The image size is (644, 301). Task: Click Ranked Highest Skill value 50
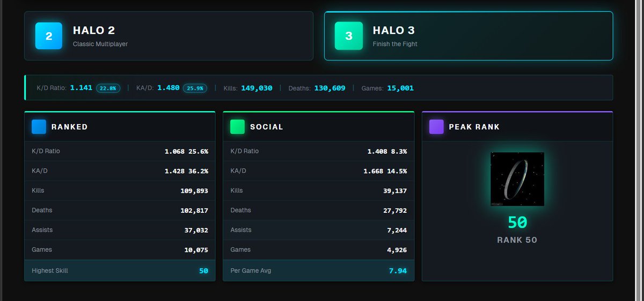(203, 271)
